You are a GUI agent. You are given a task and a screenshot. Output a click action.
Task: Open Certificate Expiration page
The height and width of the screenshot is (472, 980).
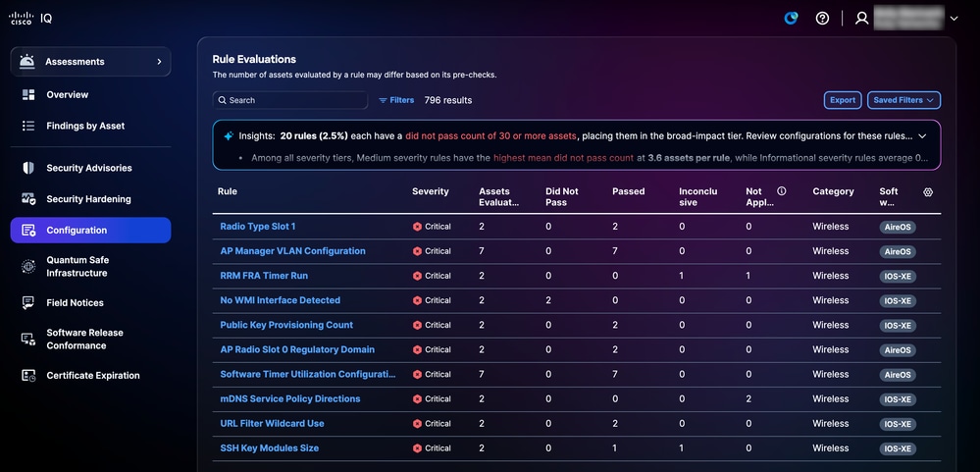[x=93, y=375]
